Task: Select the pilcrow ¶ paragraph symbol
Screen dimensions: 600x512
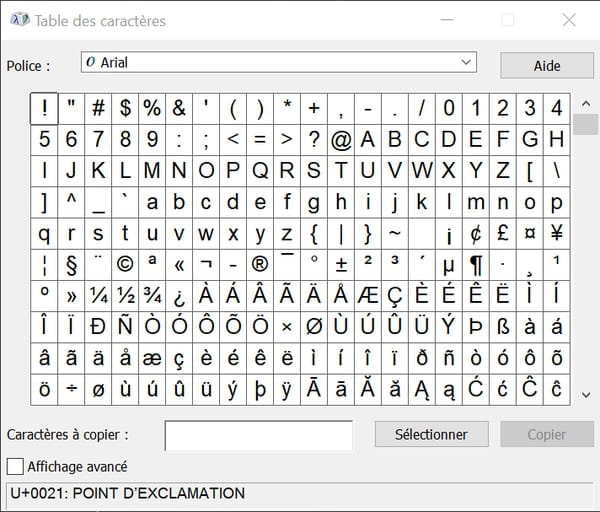Action: point(476,265)
